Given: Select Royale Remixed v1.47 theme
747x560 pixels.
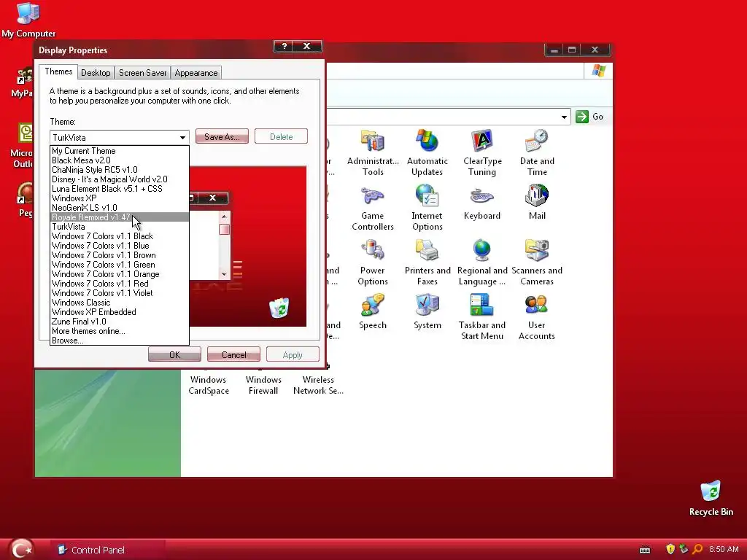Looking at the screenshot, I should tap(120, 217).
